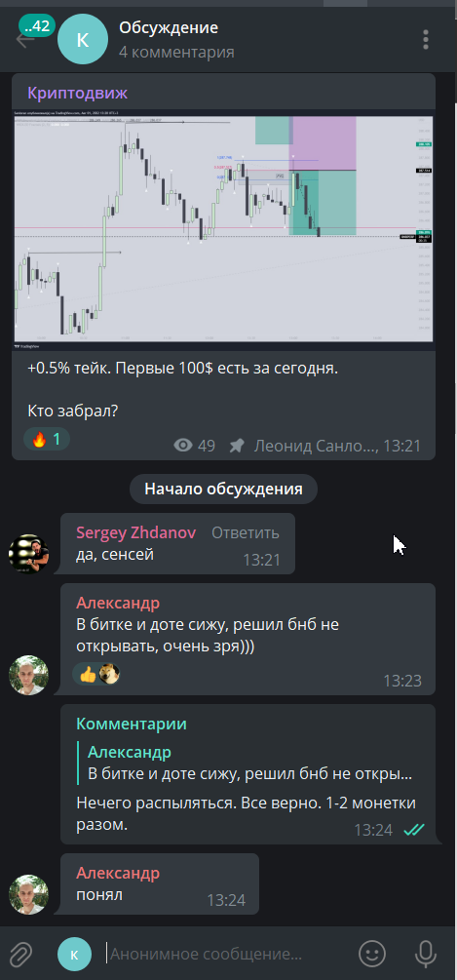Click the Комментарии sender name

point(132,724)
